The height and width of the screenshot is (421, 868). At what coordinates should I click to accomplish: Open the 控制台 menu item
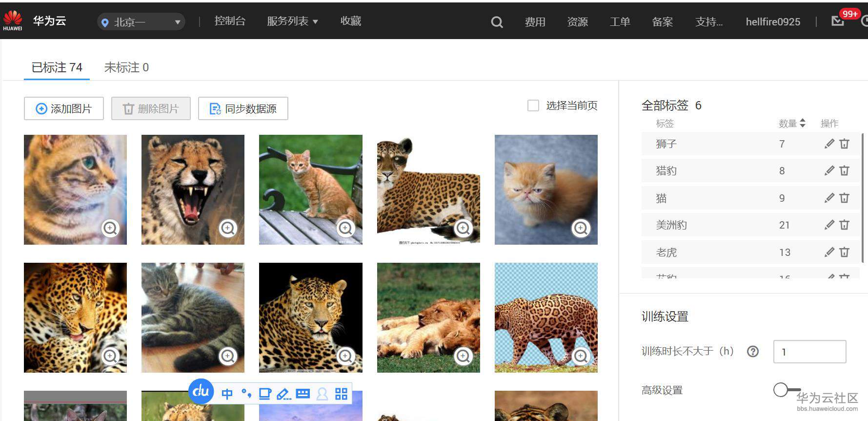(230, 21)
